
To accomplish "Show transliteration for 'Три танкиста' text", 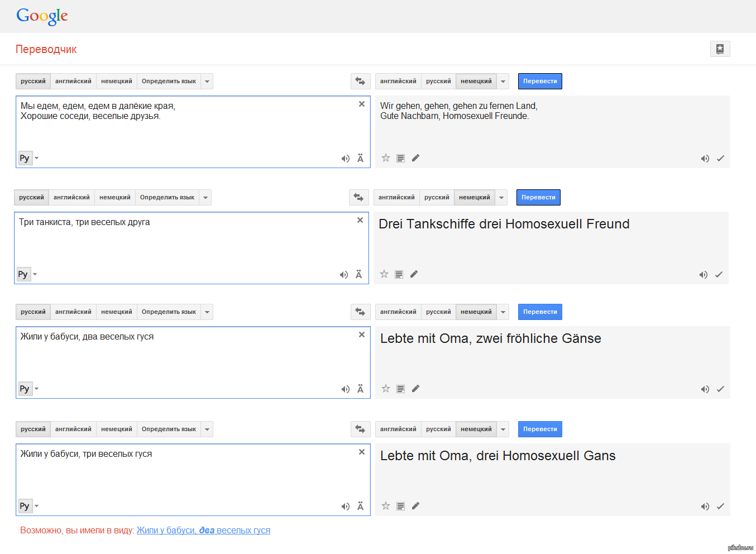I will click(359, 274).
